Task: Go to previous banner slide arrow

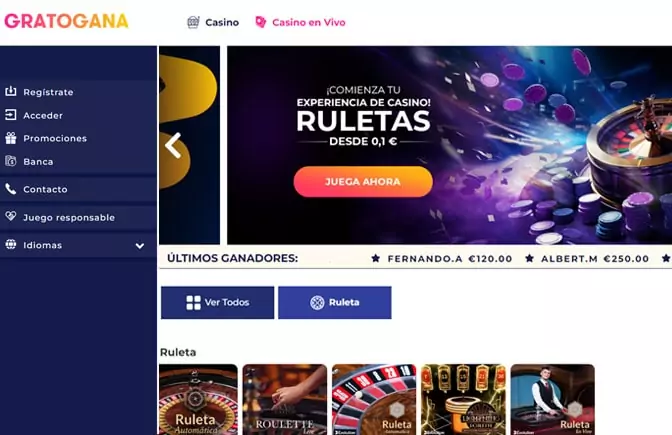Action: coord(173,145)
